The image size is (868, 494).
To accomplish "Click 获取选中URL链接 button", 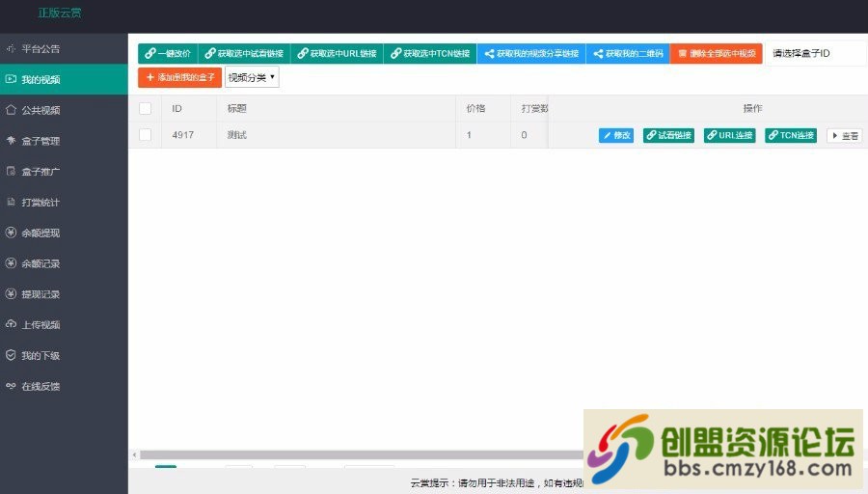I will [337, 53].
